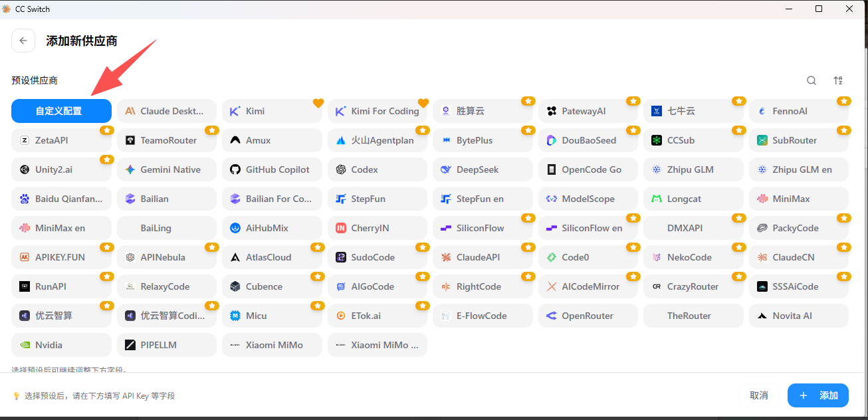The height and width of the screenshot is (420, 868).
Task: Choose the NekoCode provider
Action: (693, 257)
